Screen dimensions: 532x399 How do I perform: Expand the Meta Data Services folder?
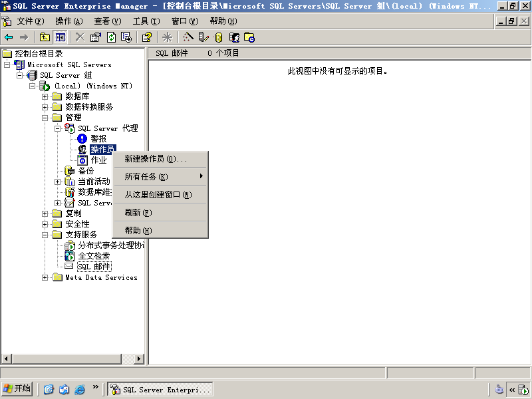(45, 277)
